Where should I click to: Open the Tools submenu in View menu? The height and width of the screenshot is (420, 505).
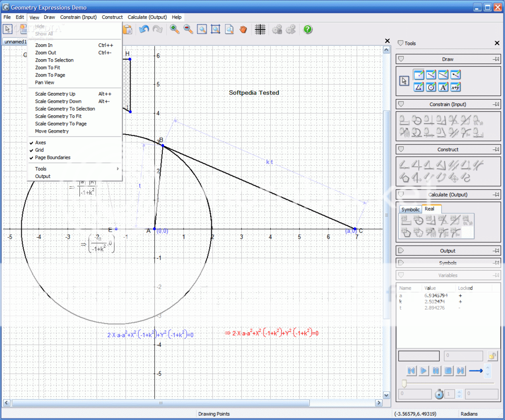(x=41, y=169)
